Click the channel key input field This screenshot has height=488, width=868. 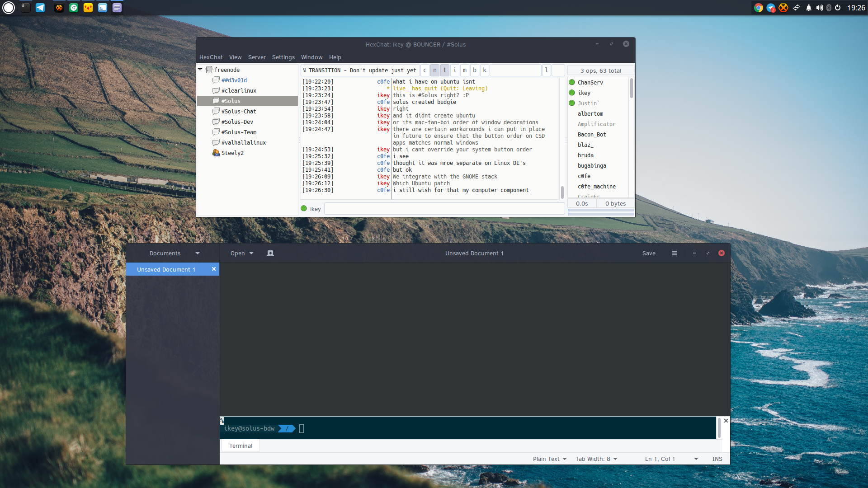click(515, 70)
